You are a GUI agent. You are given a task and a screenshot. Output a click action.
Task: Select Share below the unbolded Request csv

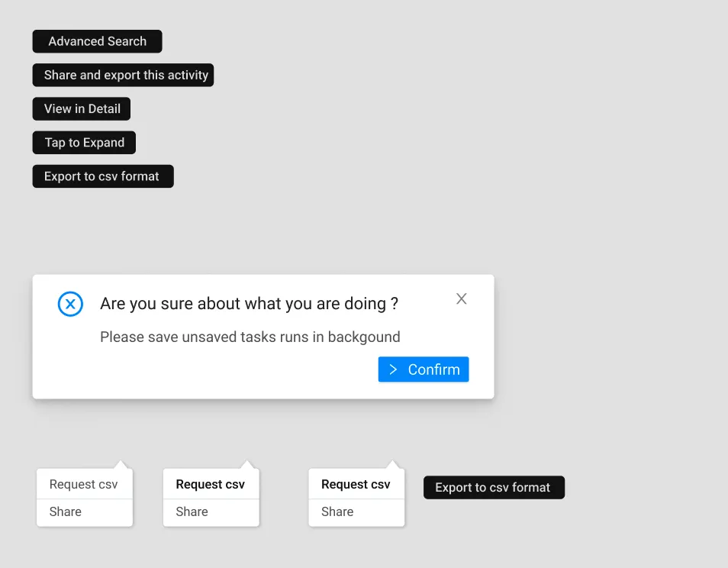click(85, 512)
